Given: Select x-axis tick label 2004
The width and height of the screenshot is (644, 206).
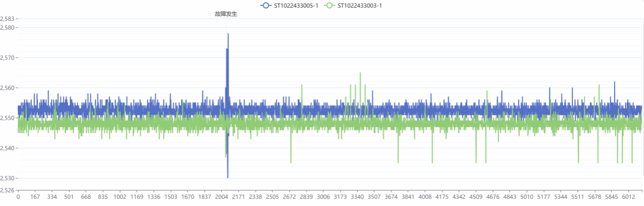Looking at the screenshot, I should point(221,197).
